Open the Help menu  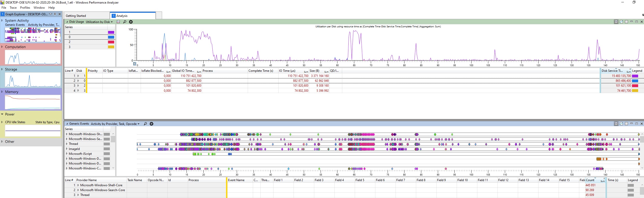pos(52,8)
